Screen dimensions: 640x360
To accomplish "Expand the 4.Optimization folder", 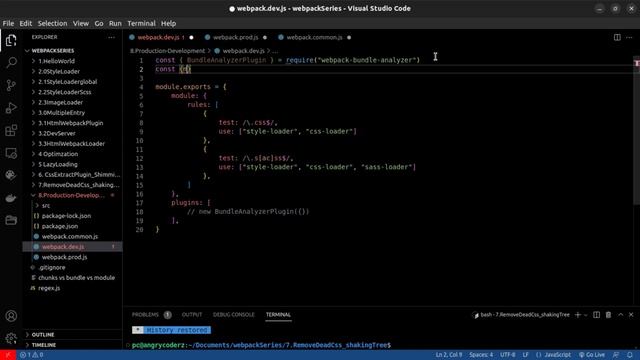I will pyautogui.click(x=58, y=154).
